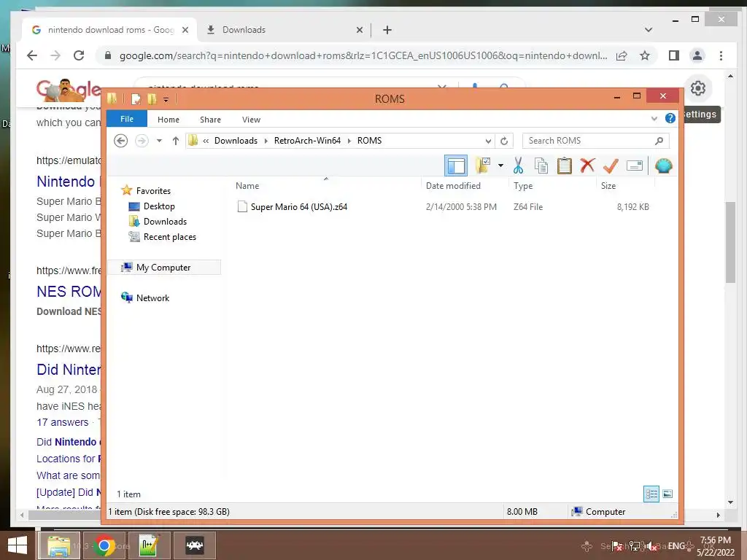
Task: Open the Home ribbon tab
Action: tap(169, 120)
